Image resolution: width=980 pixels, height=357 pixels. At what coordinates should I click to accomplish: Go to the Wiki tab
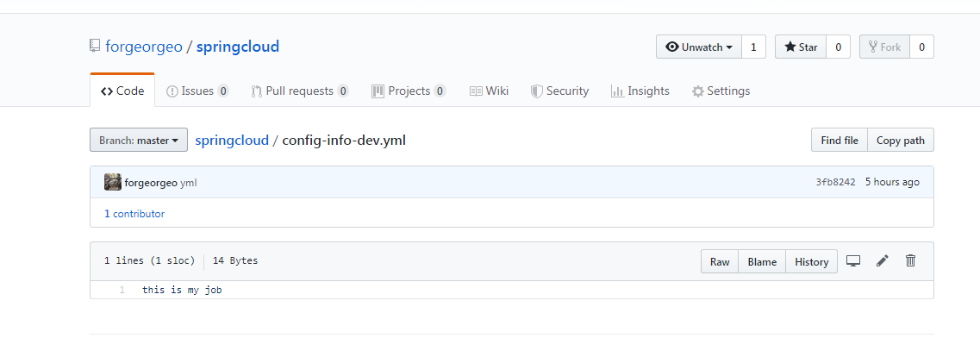(489, 91)
